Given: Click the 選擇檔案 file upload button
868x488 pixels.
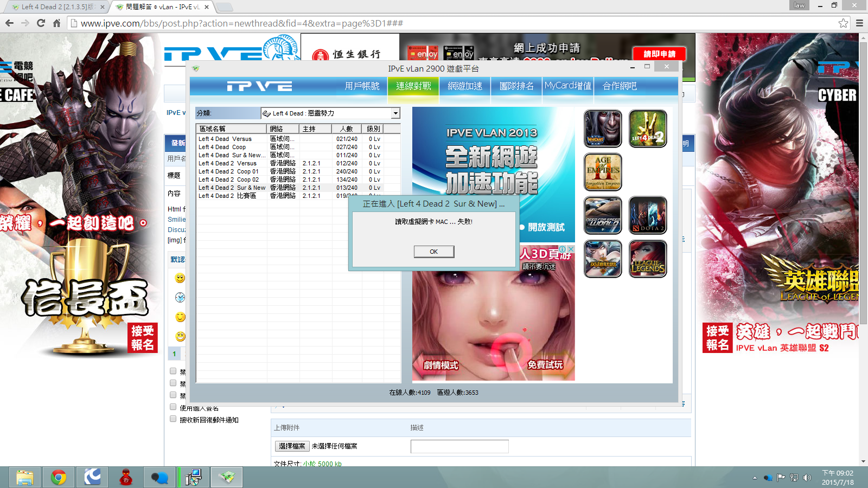Looking at the screenshot, I should tap(292, 446).
